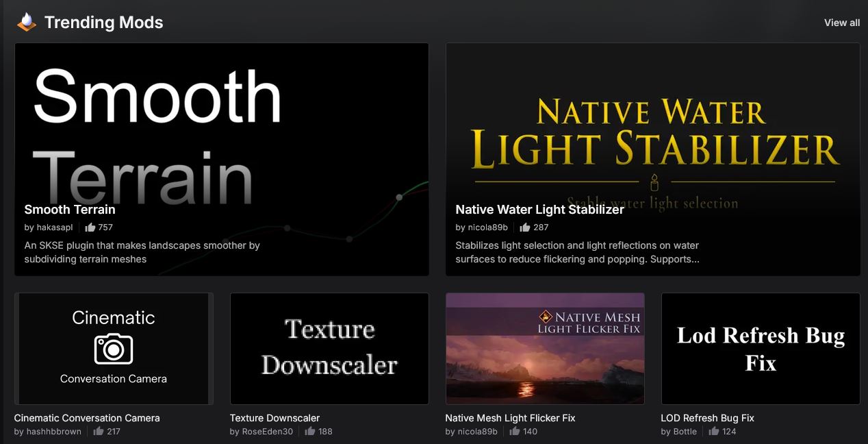Open the Native Mesh Light Flicker Fix thumbnail
Image resolution: width=868 pixels, height=444 pixels.
point(545,349)
